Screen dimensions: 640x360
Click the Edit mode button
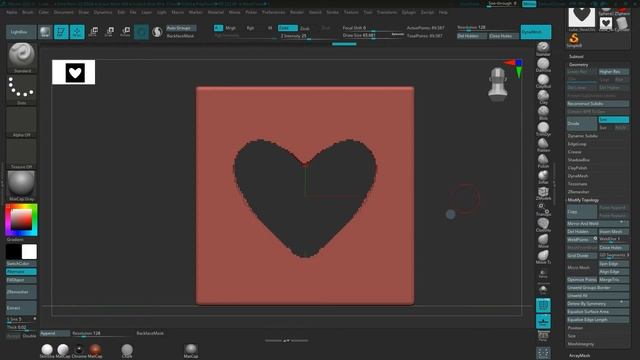[x=61, y=32]
